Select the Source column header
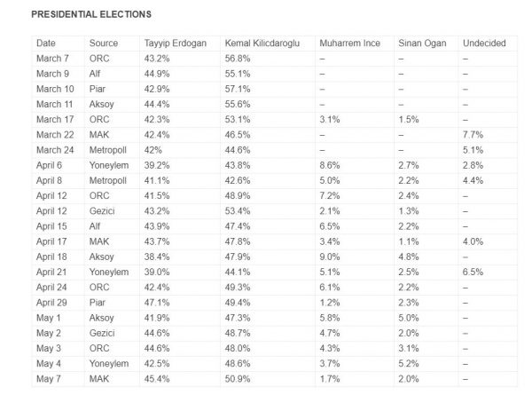The image size is (532, 395). click(103, 43)
